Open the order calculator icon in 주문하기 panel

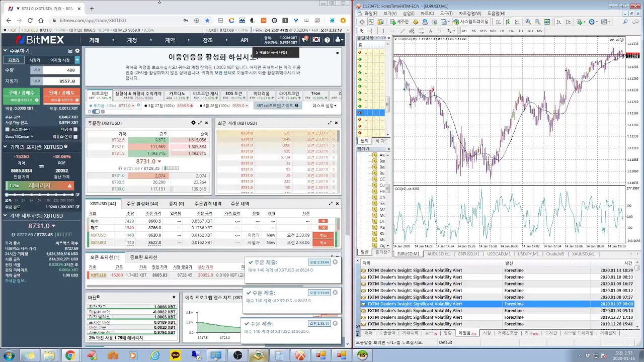[70, 51]
